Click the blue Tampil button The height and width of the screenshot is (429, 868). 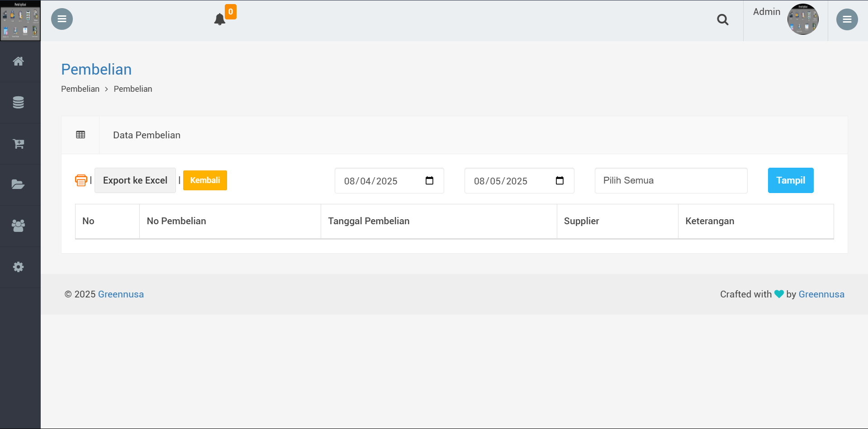[790, 180]
